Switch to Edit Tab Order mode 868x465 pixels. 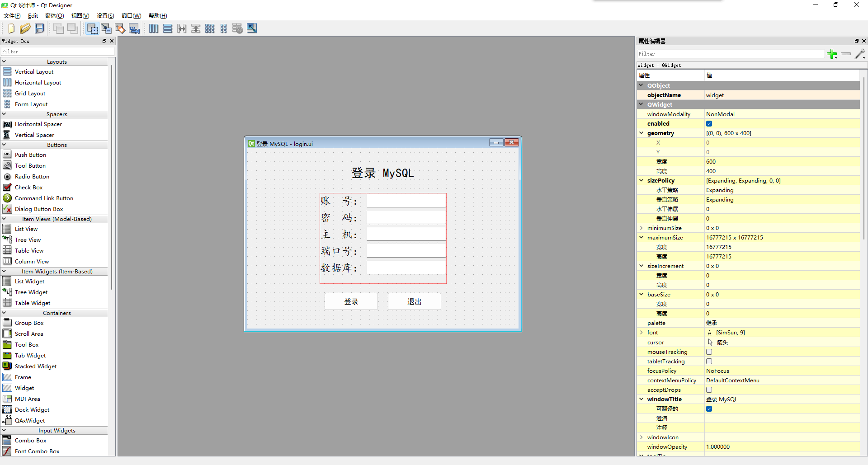point(134,28)
